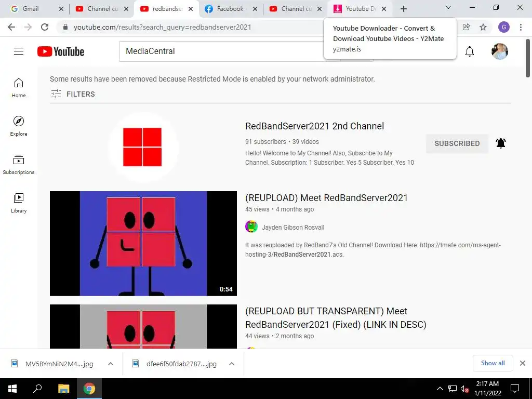Image resolution: width=532 pixels, height=399 pixels.
Task: Open the REUPLOAD BUT TRANSPARENT video title
Action: (336, 318)
